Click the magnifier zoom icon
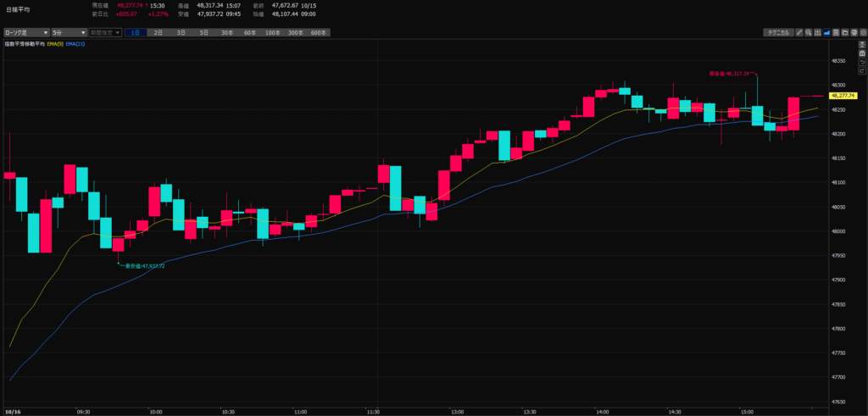 click(809, 32)
